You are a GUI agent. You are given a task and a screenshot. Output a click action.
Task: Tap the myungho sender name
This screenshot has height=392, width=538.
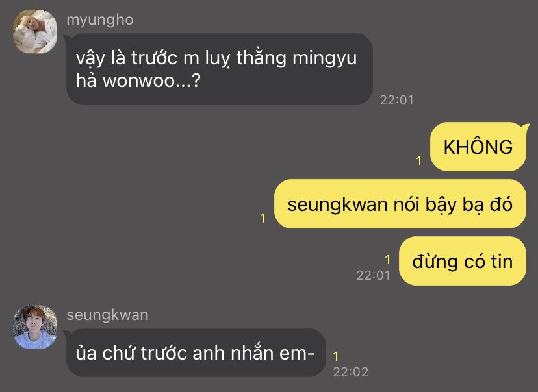pos(100,20)
